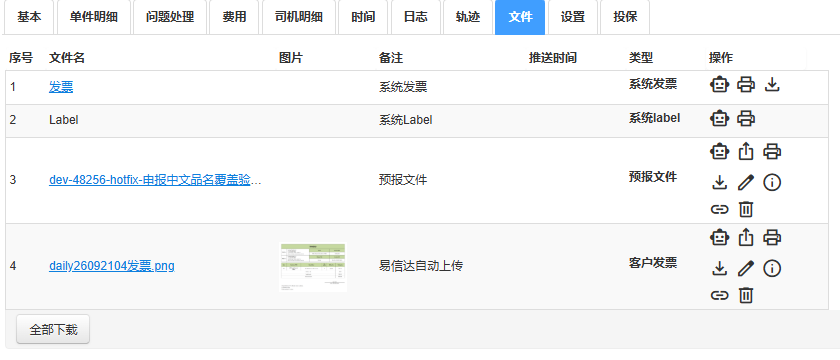Click the 操作 column header
Image resolution: width=840 pixels, height=360 pixels.
click(721, 58)
